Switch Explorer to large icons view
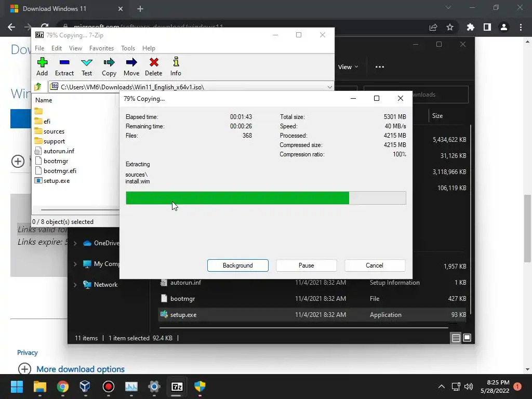 coord(467,338)
